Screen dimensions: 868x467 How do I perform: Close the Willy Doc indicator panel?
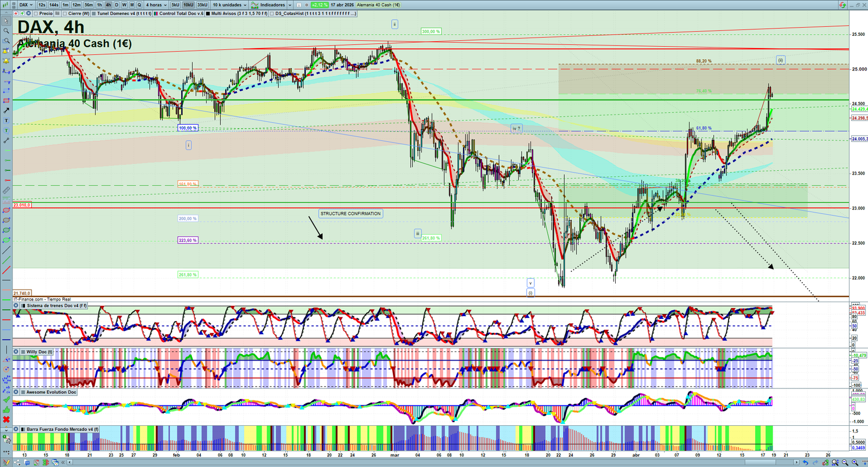(16, 352)
